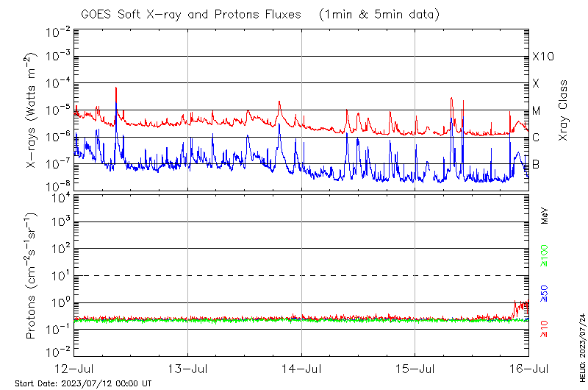Select the M class label on right axis
The image size is (588, 390).
(537, 111)
